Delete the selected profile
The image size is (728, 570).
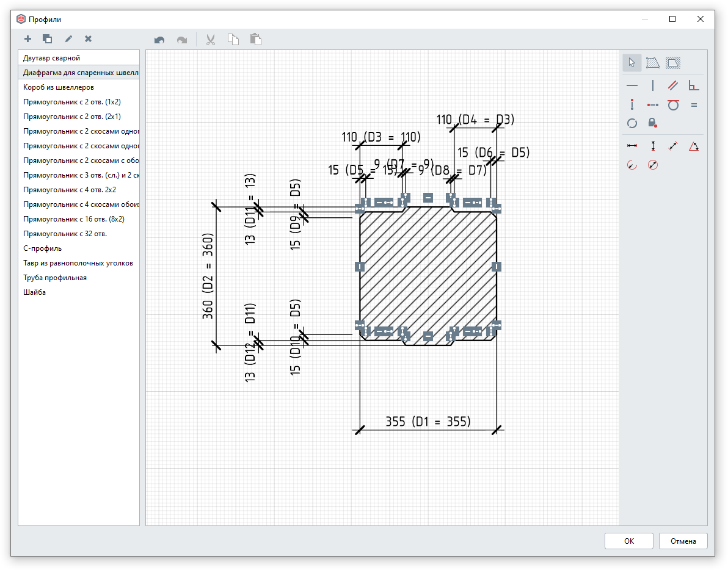[88, 39]
